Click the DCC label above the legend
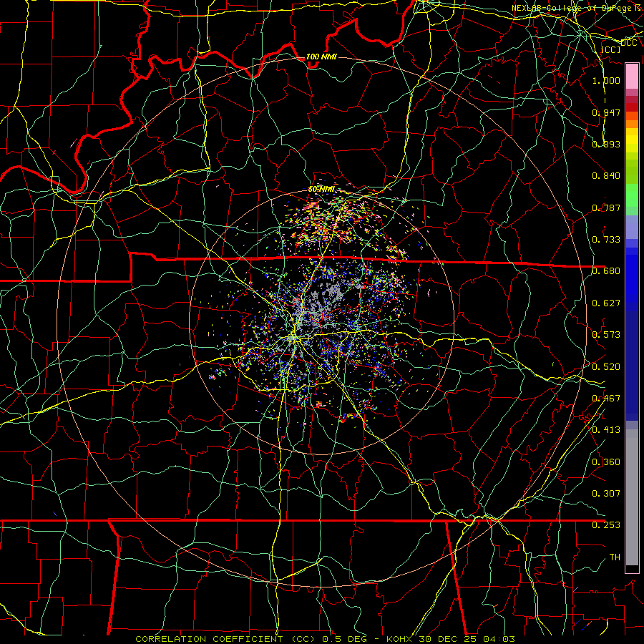 629,43
